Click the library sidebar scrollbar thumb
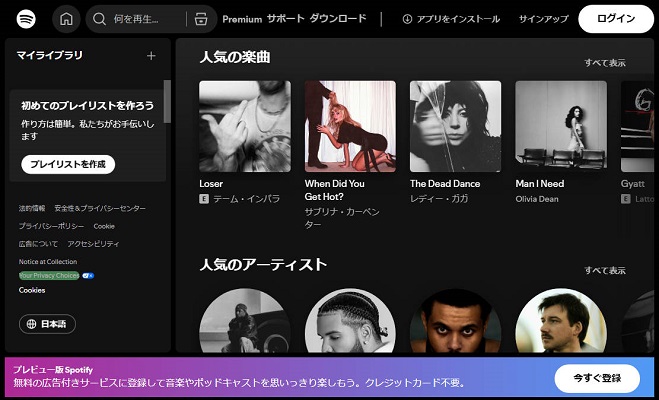659x400 pixels. tap(167, 101)
